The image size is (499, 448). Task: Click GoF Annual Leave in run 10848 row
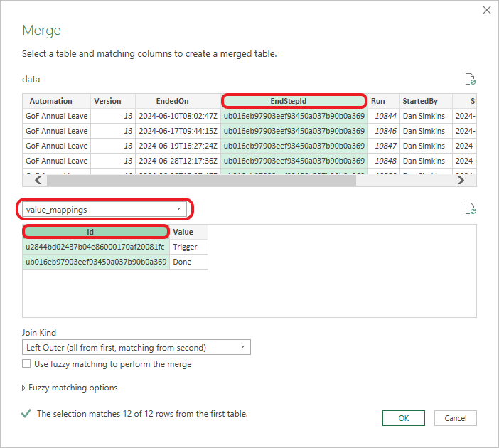coord(56,161)
